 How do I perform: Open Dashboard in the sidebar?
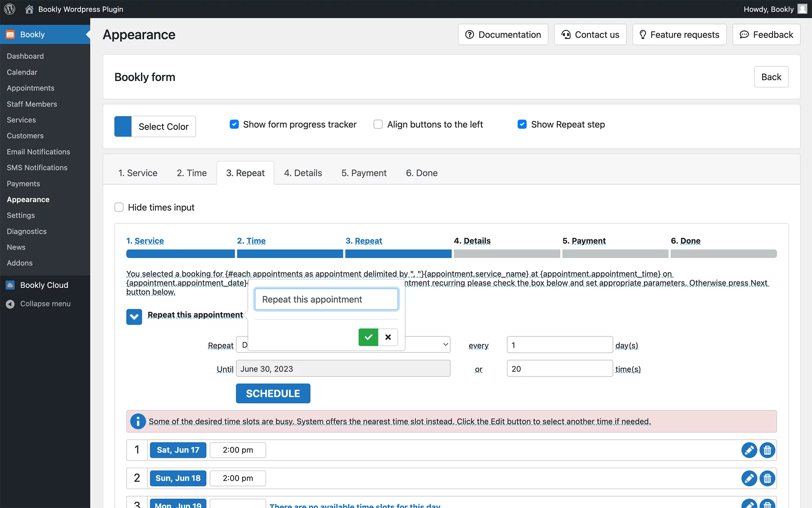(x=25, y=56)
